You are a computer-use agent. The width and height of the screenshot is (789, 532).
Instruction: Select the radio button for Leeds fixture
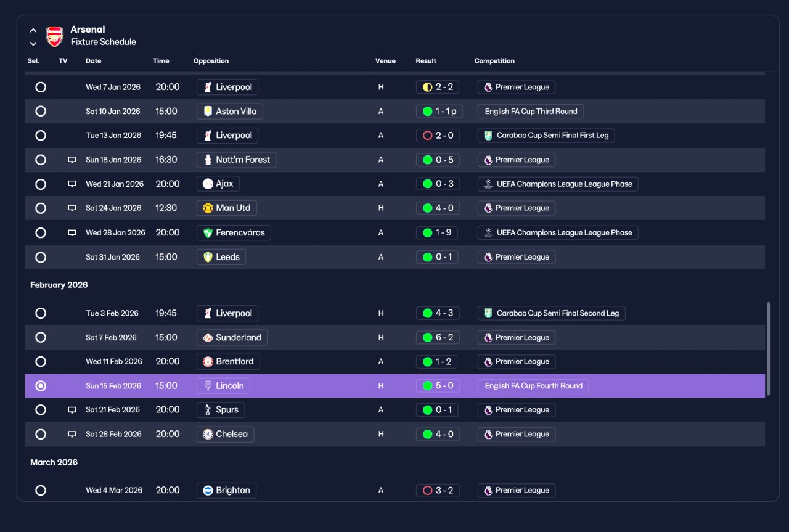click(41, 257)
